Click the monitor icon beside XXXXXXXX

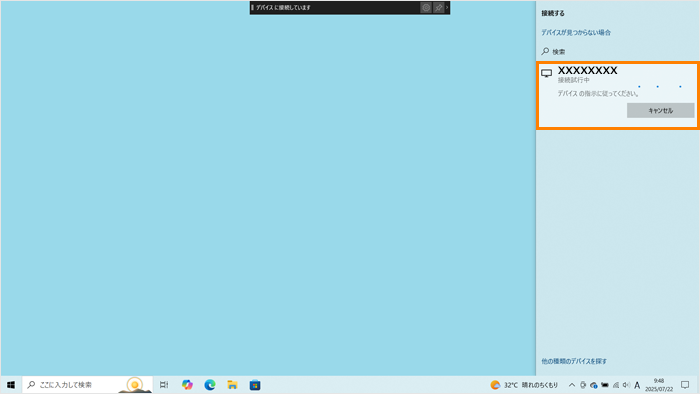click(x=546, y=73)
